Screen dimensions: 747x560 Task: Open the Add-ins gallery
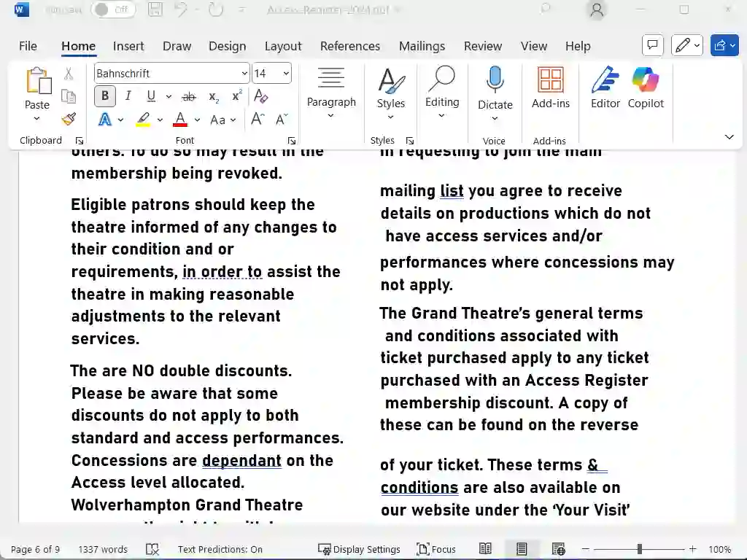click(550, 87)
